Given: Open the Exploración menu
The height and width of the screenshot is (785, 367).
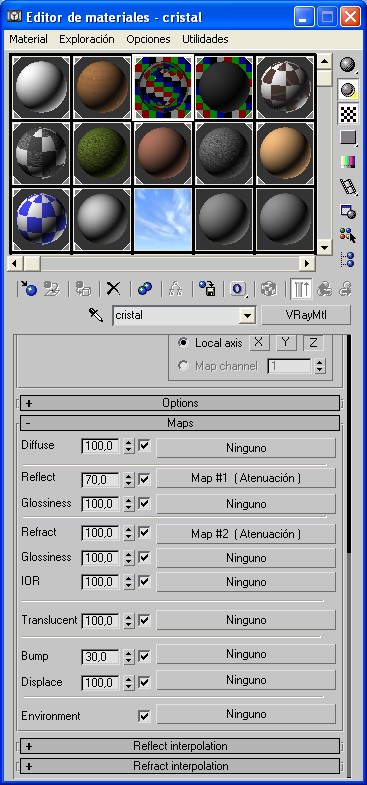Looking at the screenshot, I should coord(87,39).
